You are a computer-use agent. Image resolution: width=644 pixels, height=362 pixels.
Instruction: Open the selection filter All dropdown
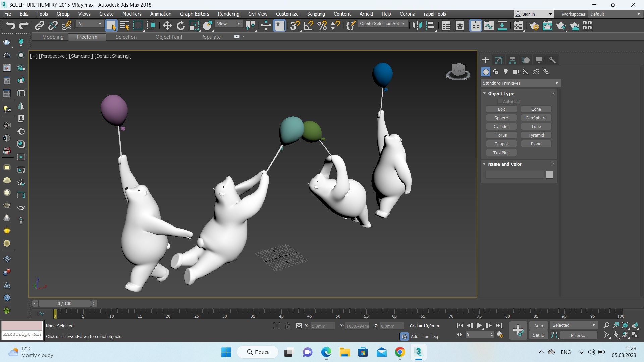(x=90, y=24)
